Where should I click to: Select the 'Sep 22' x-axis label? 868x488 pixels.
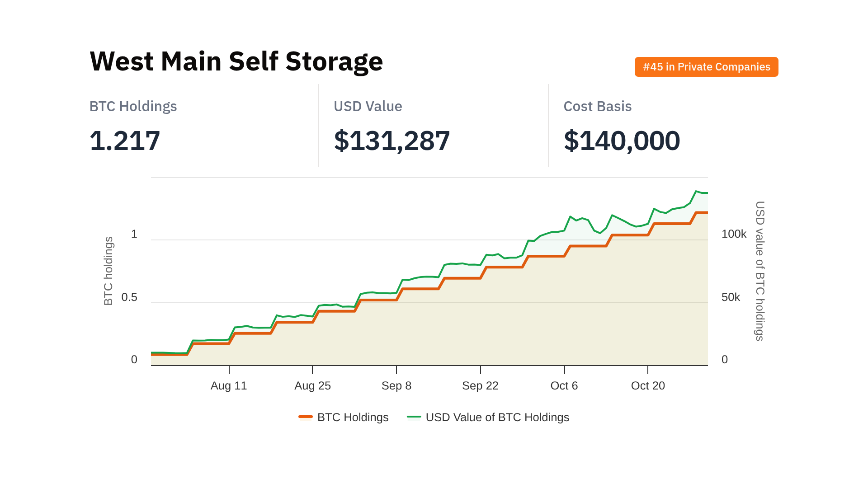(x=480, y=385)
